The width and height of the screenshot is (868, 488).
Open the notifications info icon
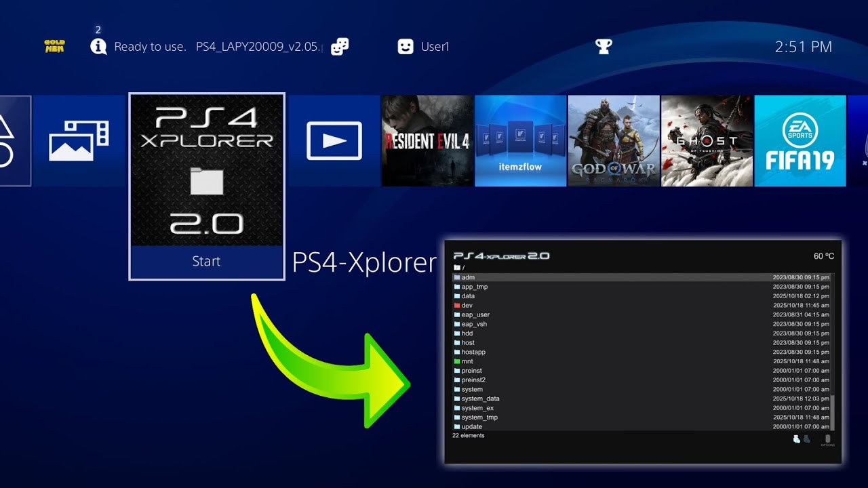98,47
